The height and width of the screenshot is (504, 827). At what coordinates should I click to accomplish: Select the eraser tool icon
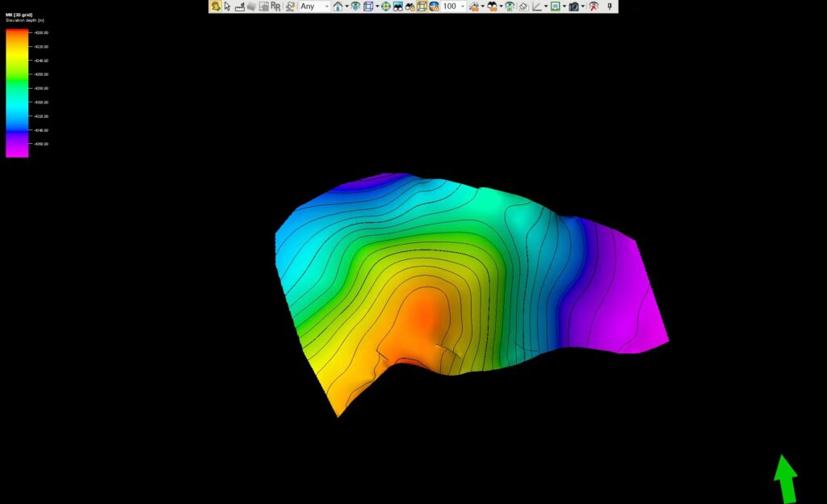(x=523, y=6)
